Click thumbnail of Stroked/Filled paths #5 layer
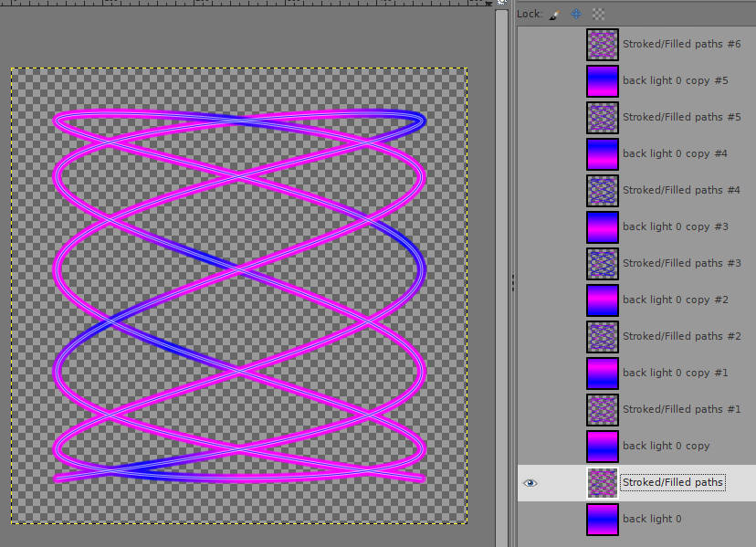The height and width of the screenshot is (547, 756). tap(603, 118)
